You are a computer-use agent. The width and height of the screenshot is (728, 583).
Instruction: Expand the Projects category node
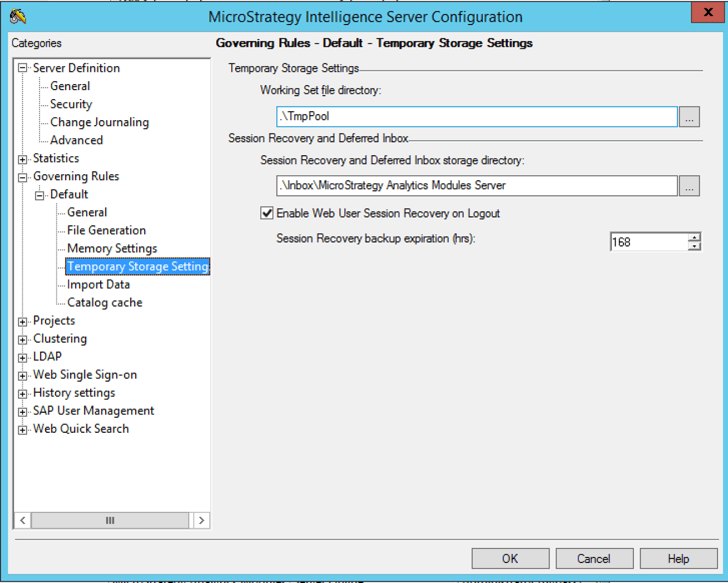tap(23, 322)
